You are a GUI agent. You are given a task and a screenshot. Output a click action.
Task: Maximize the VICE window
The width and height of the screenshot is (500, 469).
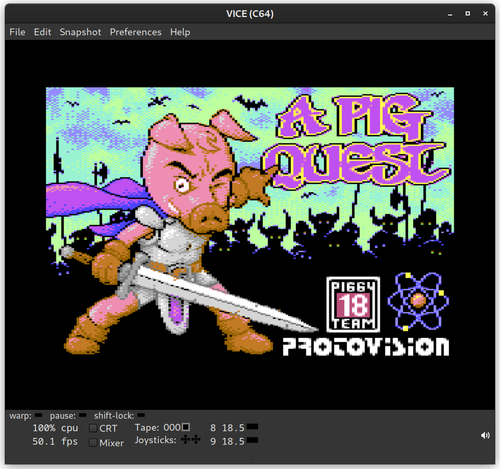(468, 14)
